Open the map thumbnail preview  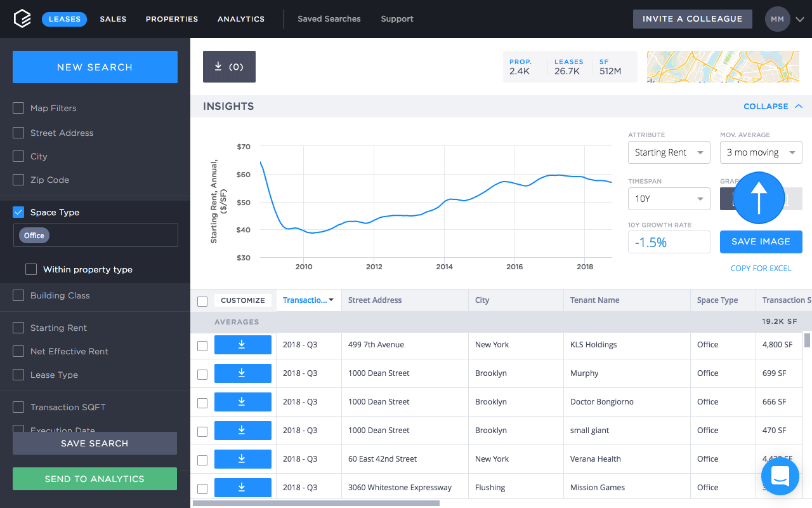pyautogui.click(x=723, y=67)
